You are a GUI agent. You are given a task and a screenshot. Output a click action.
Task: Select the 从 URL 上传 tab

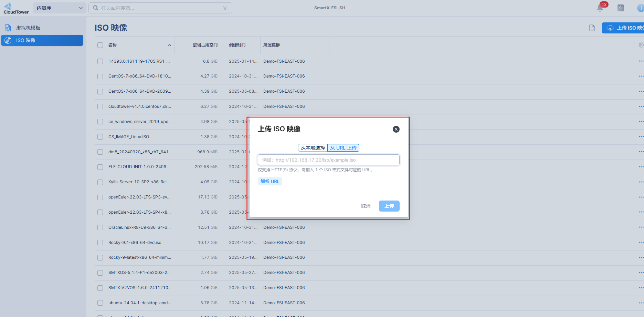tap(343, 148)
